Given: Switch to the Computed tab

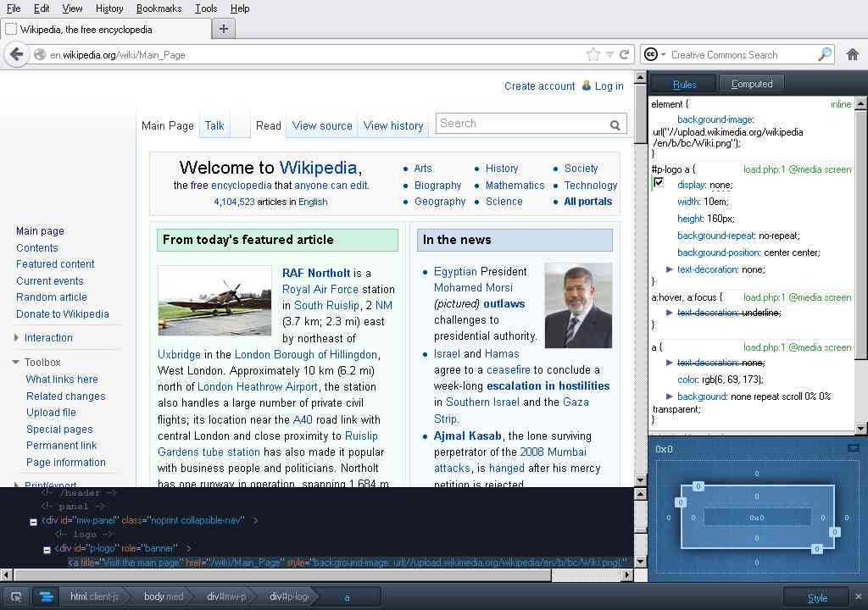Looking at the screenshot, I should point(751,84).
